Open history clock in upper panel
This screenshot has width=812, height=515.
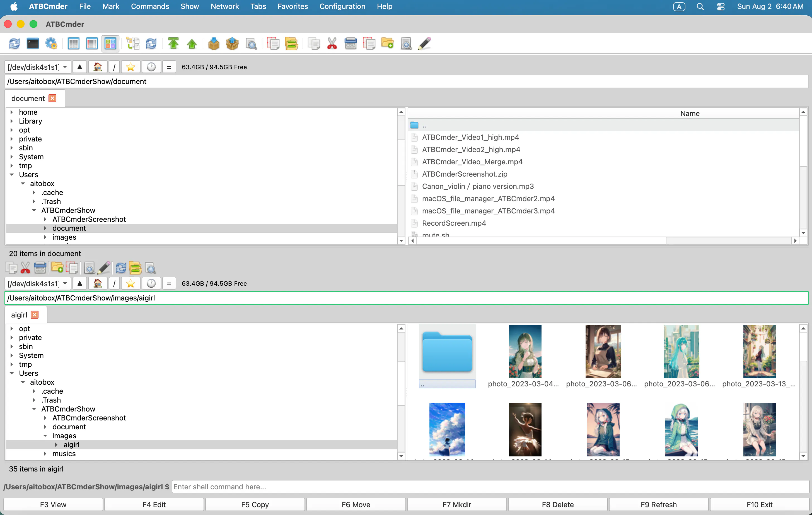click(x=151, y=67)
